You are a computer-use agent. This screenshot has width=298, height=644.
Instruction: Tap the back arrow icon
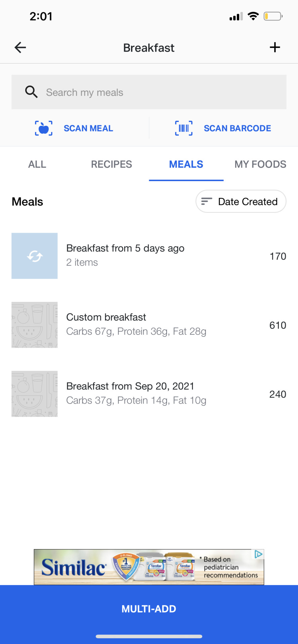tap(20, 48)
